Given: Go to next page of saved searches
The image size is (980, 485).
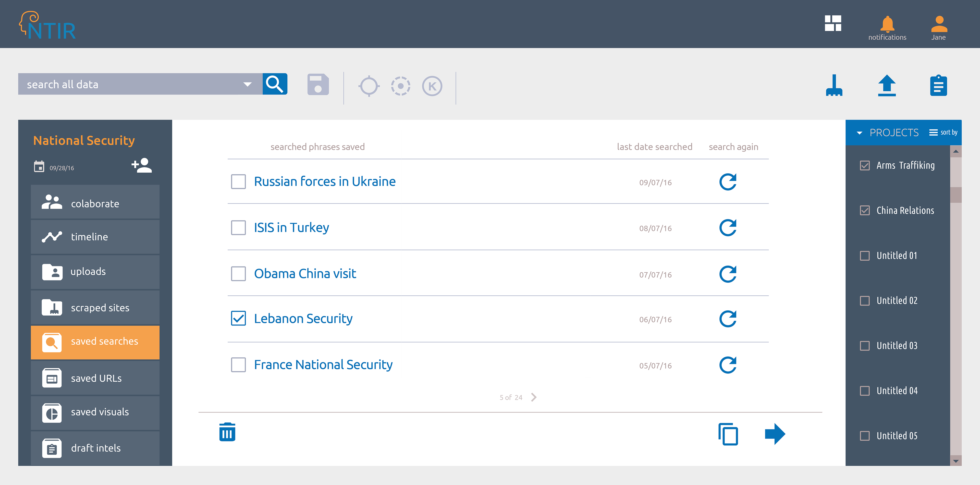Looking at the screenshot, I should (533, 397).
